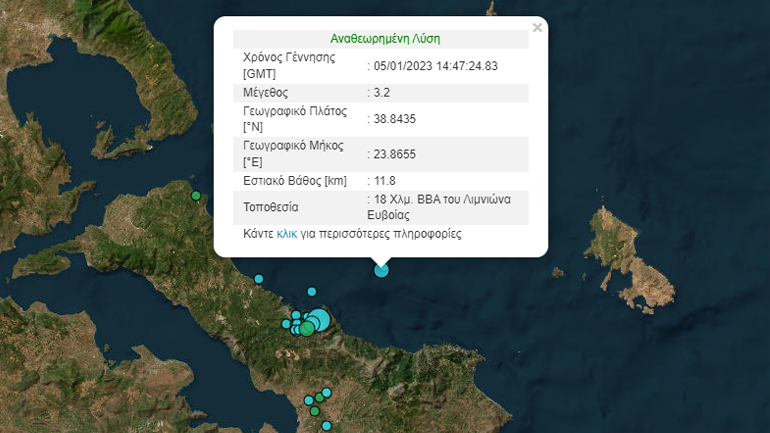Select the 'Τοποθεσία' label
This screenshot has width=770, height=433.
point(271,207)
